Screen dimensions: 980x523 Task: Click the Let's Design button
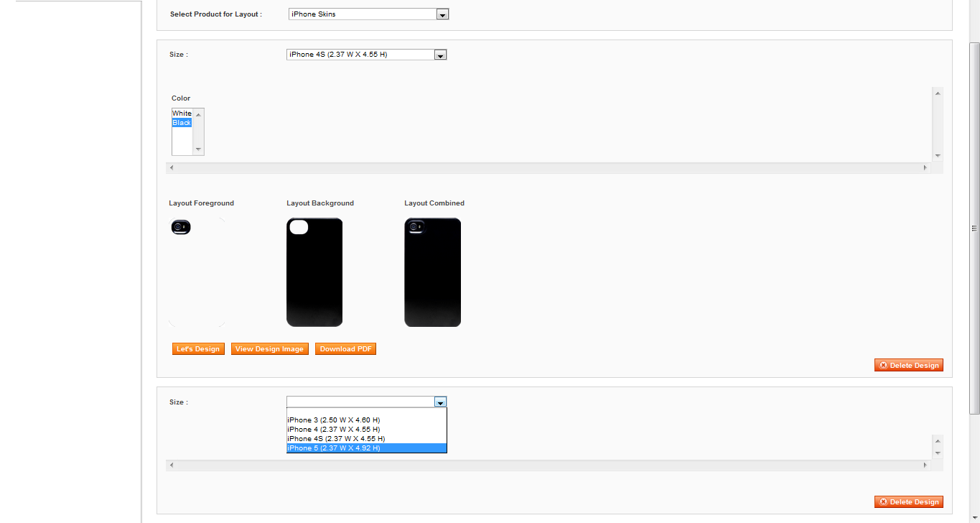click(198, 349)
